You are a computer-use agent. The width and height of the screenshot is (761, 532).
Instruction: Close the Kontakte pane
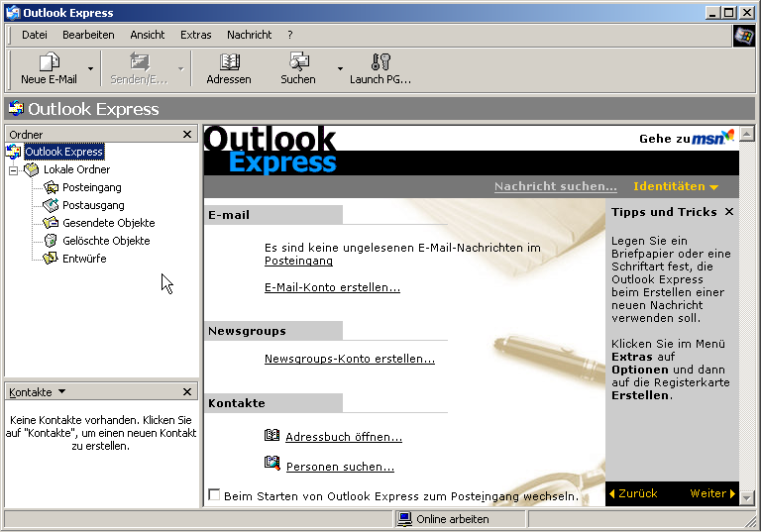point(187,391)
